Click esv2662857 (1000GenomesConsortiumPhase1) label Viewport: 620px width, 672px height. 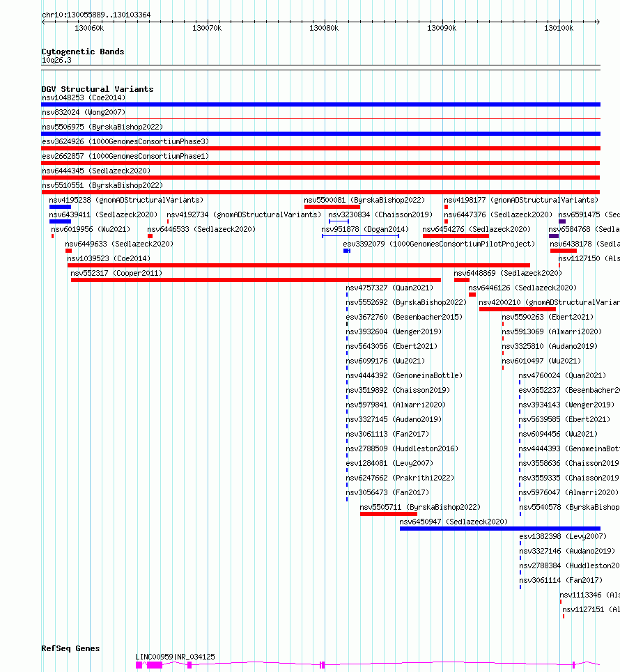click(125, 156)
